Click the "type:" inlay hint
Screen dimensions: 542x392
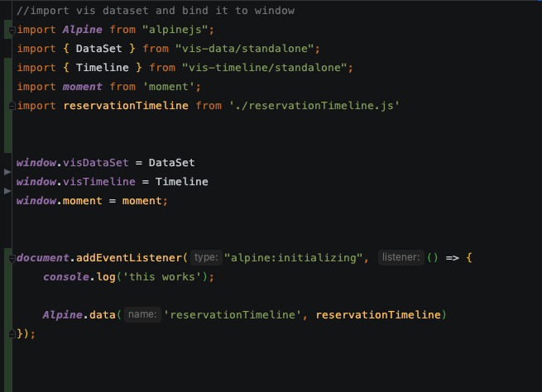coord(206,257)
